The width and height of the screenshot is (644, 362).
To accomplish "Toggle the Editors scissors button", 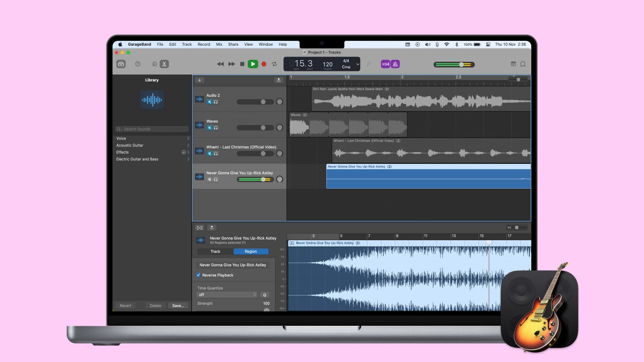I will 164,64.
